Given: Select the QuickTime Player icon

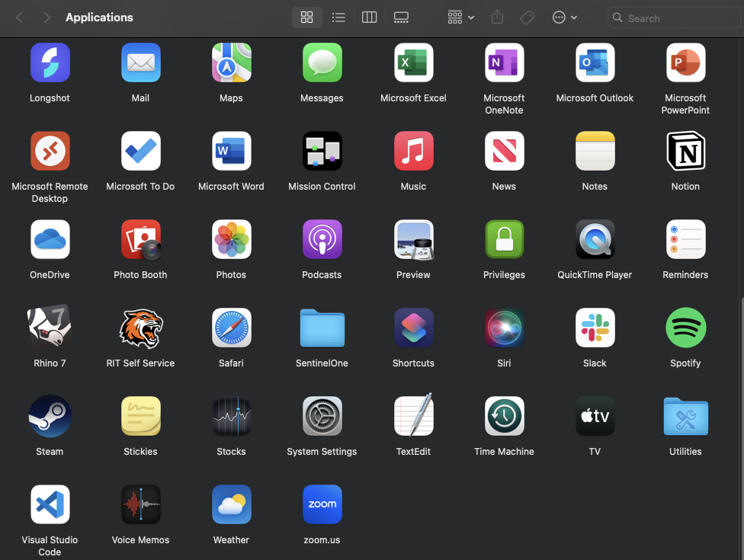Looking at the screenshot, I should (595, 239).
